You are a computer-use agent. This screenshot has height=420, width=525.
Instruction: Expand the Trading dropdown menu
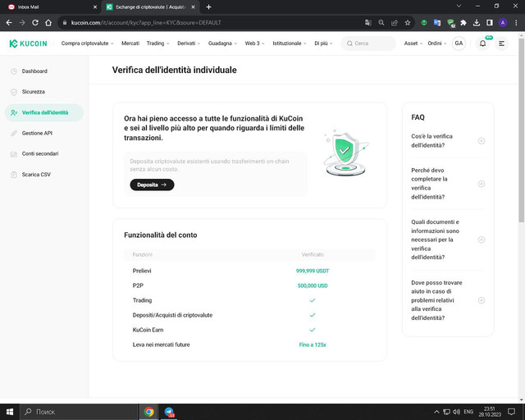point(157,43)
